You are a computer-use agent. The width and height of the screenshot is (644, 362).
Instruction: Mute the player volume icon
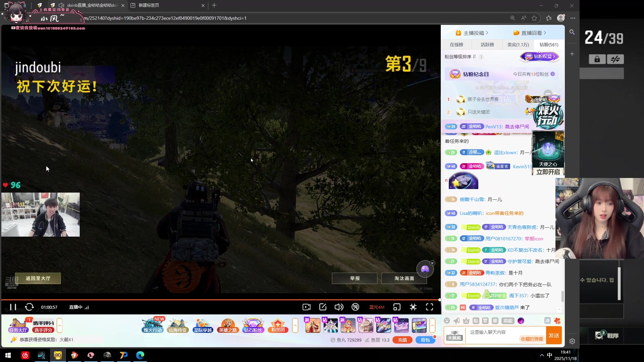tap(339, 307)
